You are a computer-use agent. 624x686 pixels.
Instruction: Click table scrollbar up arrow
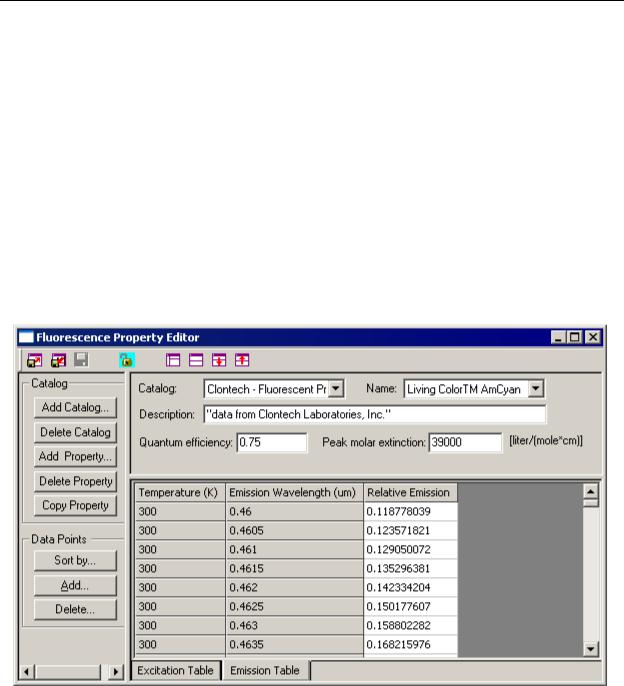coord(591,491)
